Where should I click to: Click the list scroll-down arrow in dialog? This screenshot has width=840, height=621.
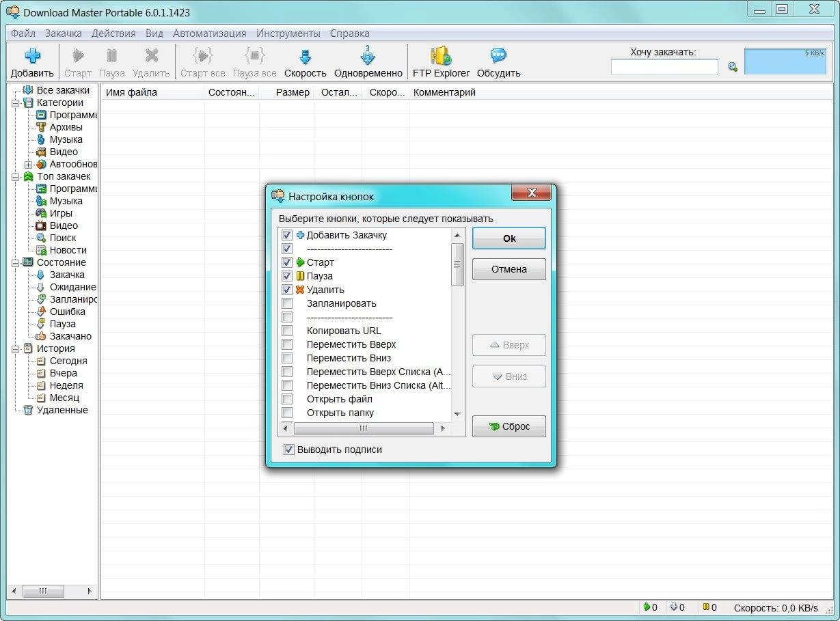pos(458,415)
